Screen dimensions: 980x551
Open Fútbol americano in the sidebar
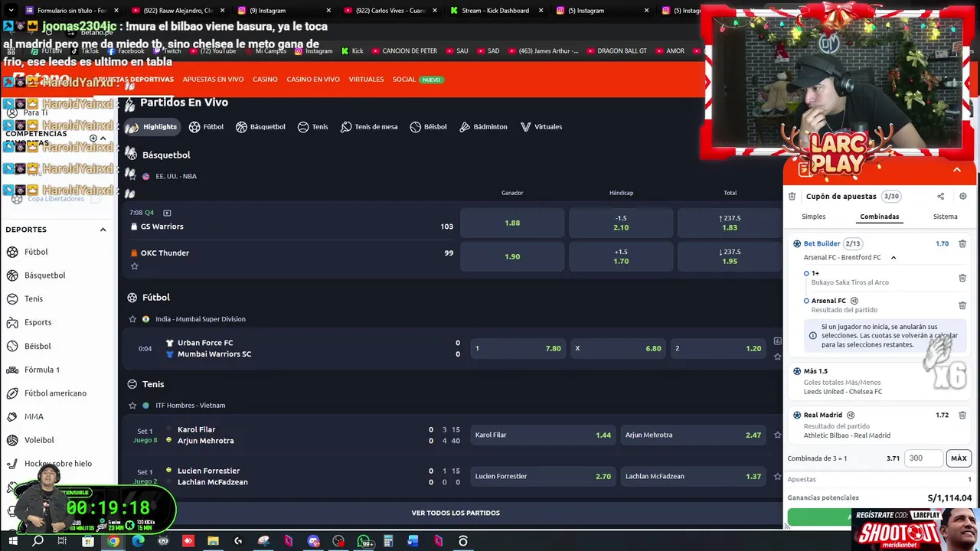[x=55, y=393]
